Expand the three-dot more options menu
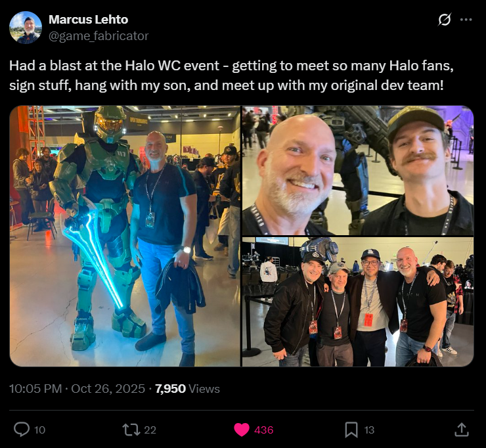This screenshot has height=448, width=486. (466, 20)
